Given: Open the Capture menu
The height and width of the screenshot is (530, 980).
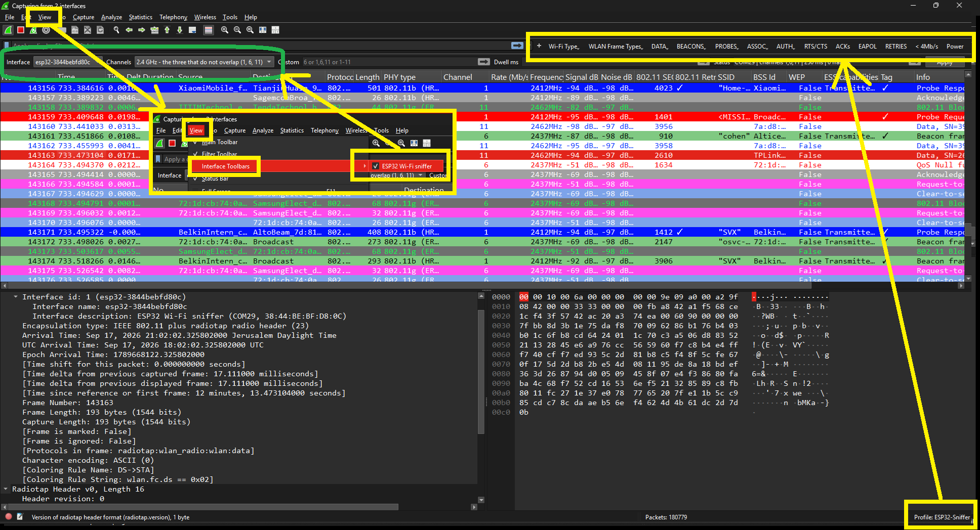Looking at the screenshot, I should [x=84, y=17].
